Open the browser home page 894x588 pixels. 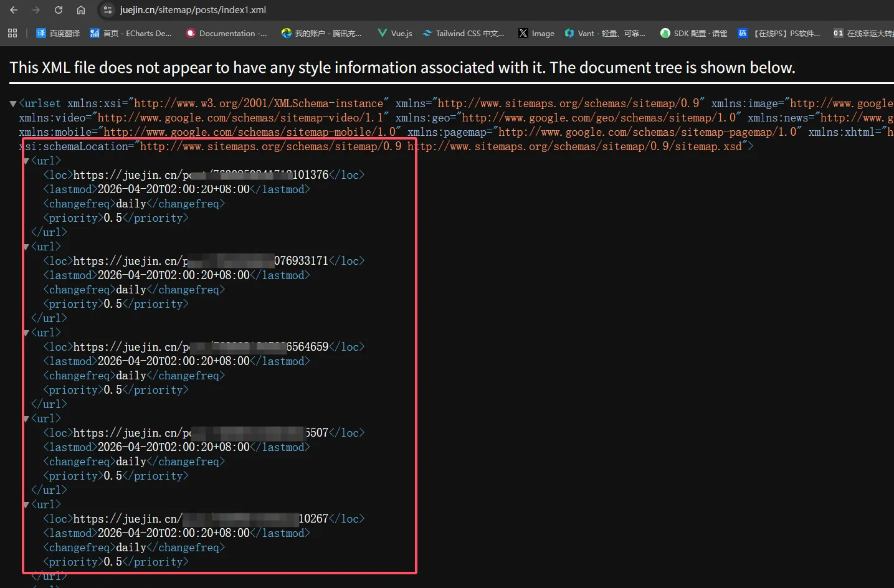tap(81, 10)
